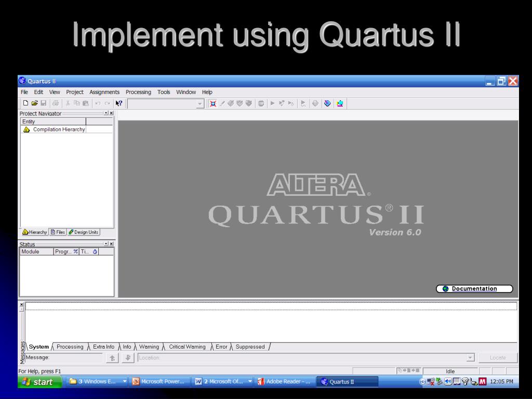The width and height of the screenshot is (532, 399).
Task: Click the Save disk toolbar icon
Action: coord(44,103)
